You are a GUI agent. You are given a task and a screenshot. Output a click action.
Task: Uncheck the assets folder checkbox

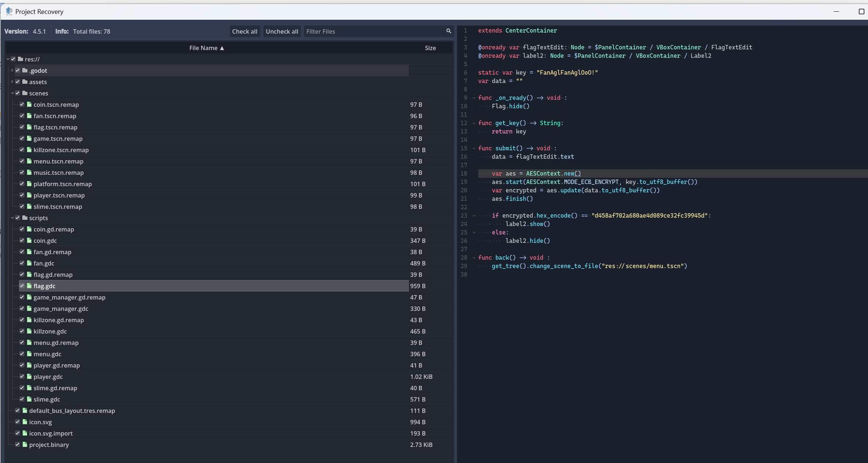(x=18, y=82)
